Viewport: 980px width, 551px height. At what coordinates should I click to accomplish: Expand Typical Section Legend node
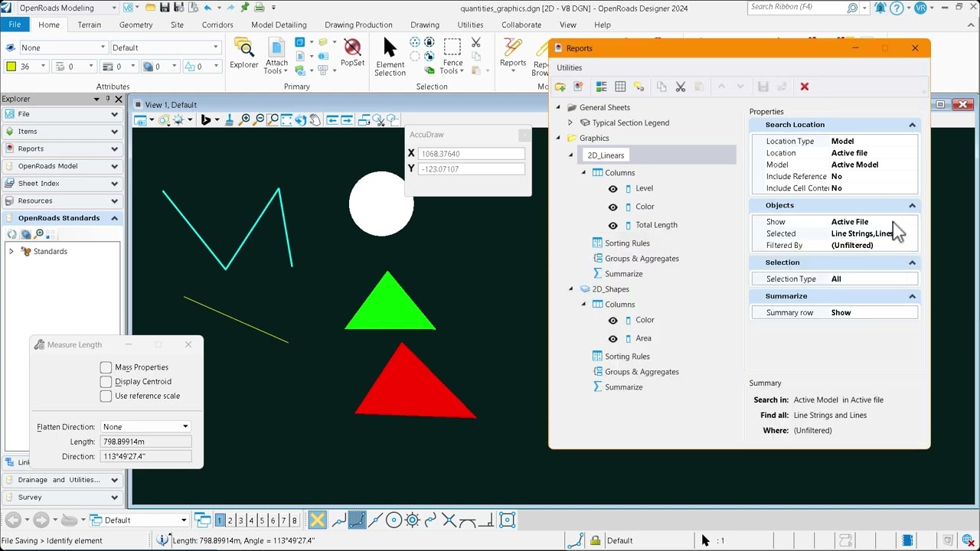pos(570,122)
